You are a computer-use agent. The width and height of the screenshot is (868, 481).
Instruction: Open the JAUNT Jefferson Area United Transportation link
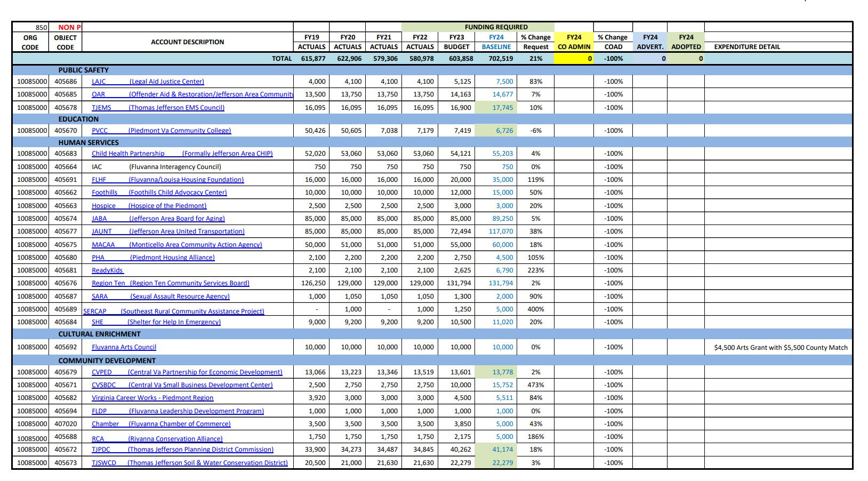click(x=168, y=231)
